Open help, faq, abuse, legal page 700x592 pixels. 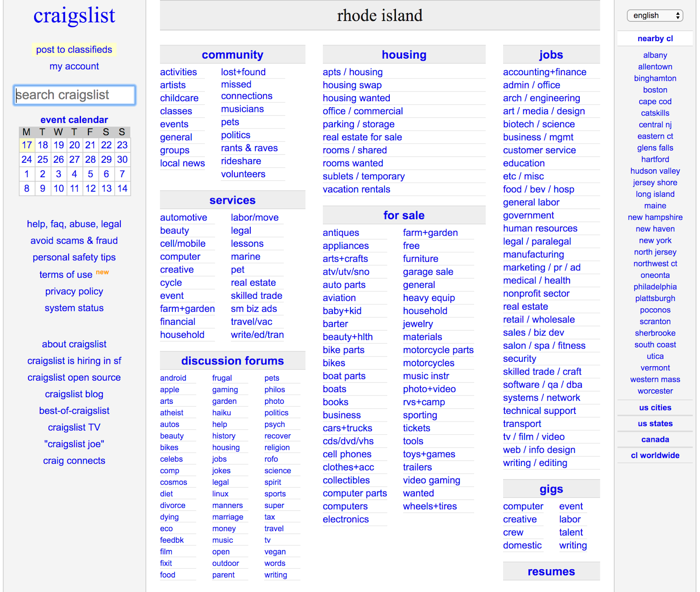[74, 224]
